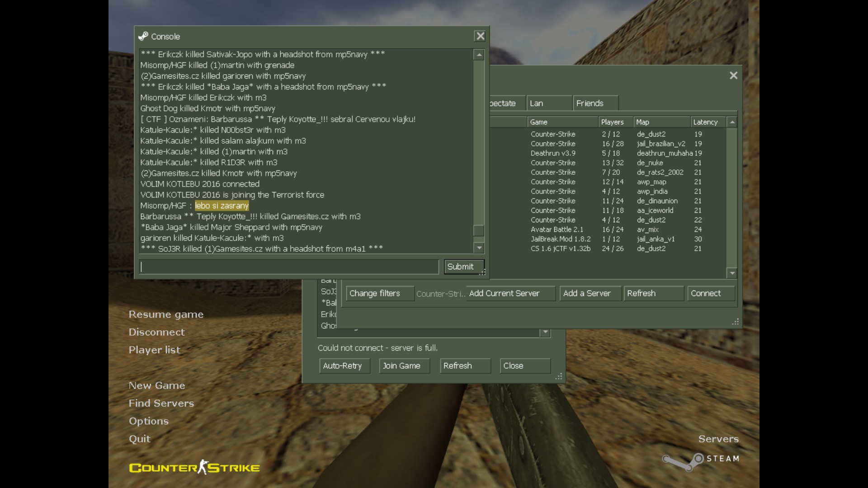This screenshot has width=868, height=488.
Task: Click the console command input field
Action: (289, 267)
